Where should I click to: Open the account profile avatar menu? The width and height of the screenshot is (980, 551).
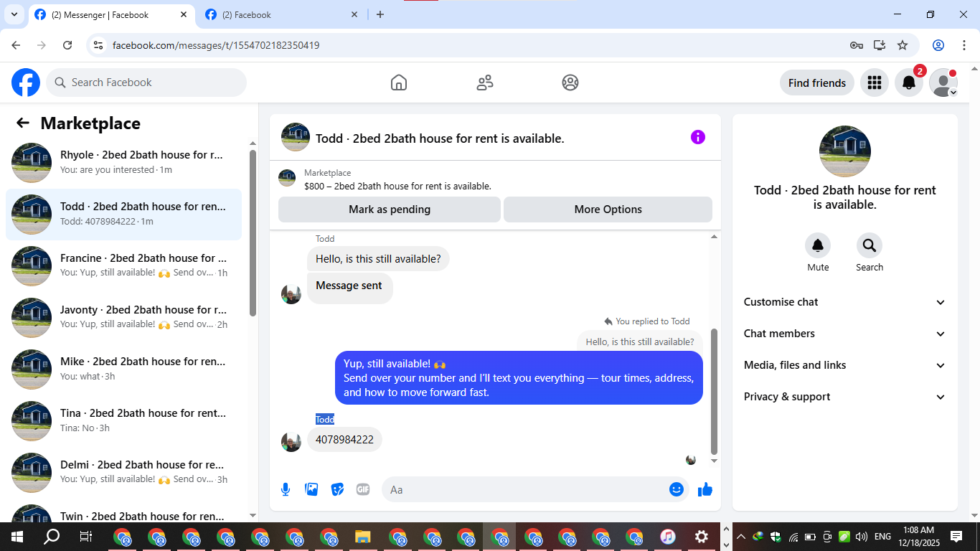[x=943, y=83]
